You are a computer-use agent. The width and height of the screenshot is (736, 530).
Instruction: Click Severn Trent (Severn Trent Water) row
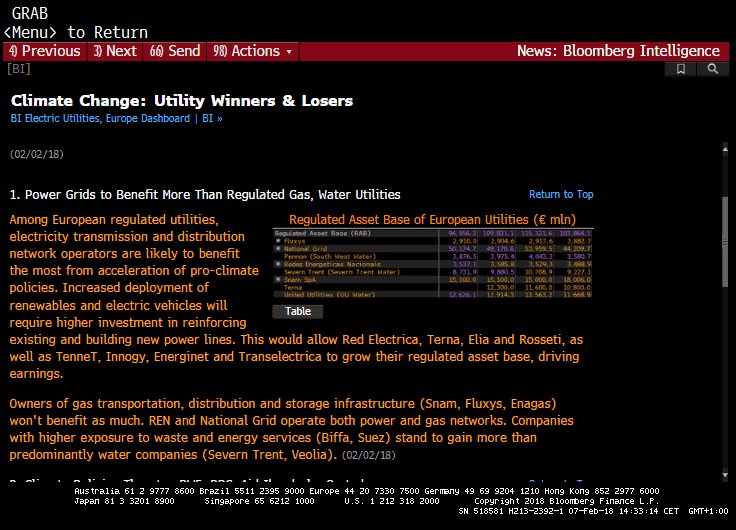pos(433,272)
